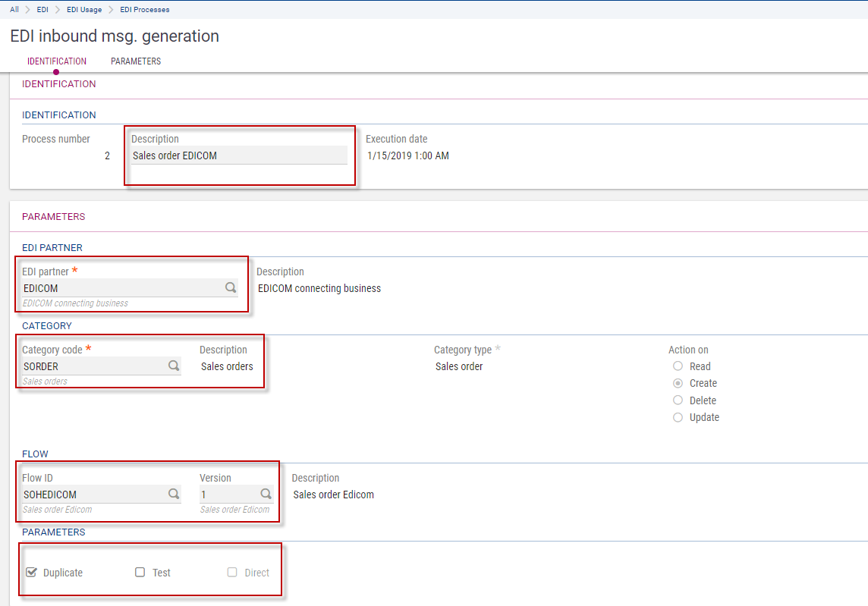The height and width of the screenshot is (606, 868).
Task: Click into the SORDER category code field
Action: [x=91, y=366]
